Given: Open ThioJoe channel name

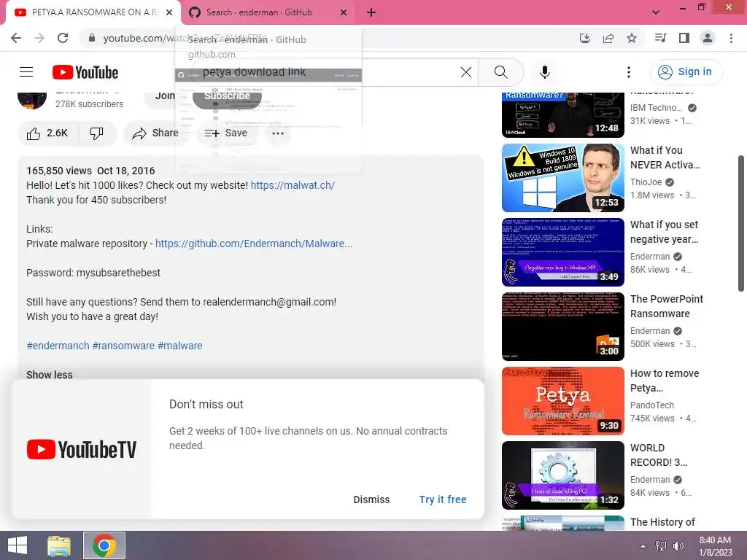Looking at the screenshot, I should coord(646,182).
